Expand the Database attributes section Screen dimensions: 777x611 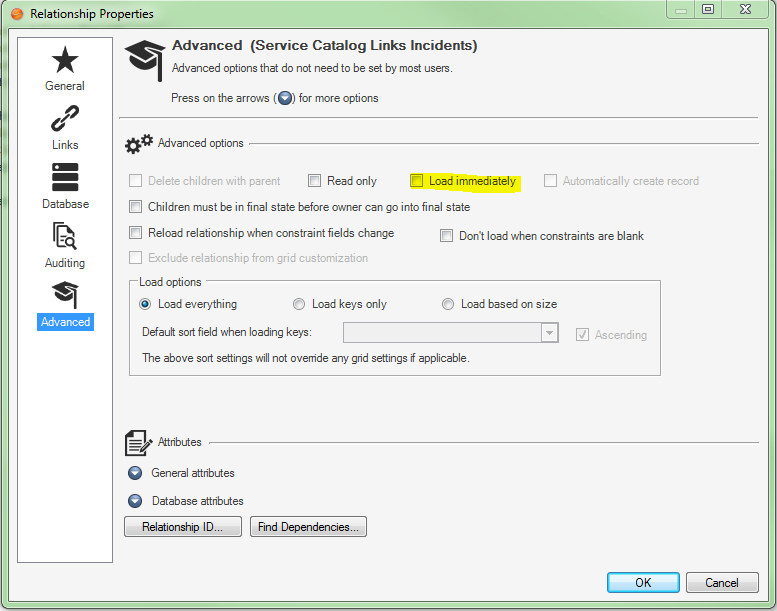(x=135, y=501)
